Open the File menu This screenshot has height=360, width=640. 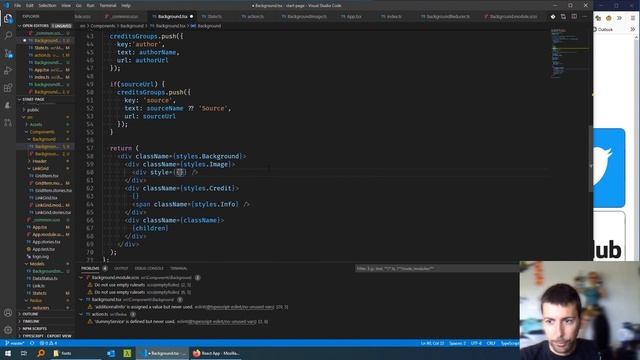click(18, 6)
